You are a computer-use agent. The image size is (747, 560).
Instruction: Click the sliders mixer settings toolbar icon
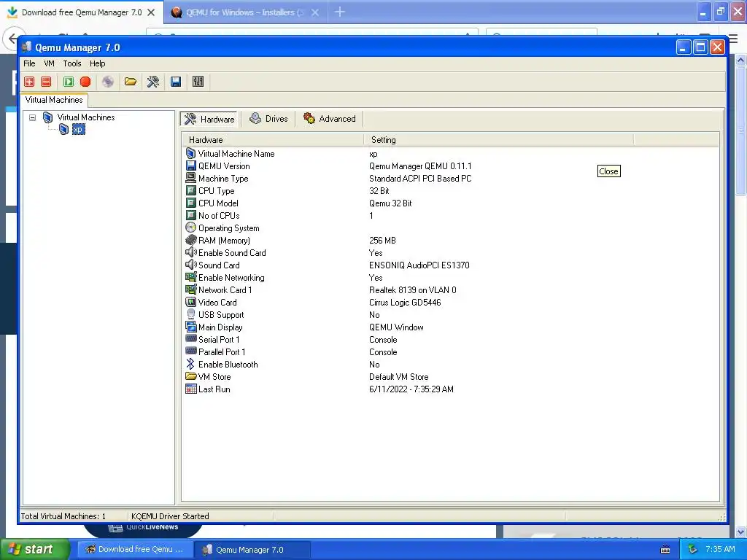[198, 82]
